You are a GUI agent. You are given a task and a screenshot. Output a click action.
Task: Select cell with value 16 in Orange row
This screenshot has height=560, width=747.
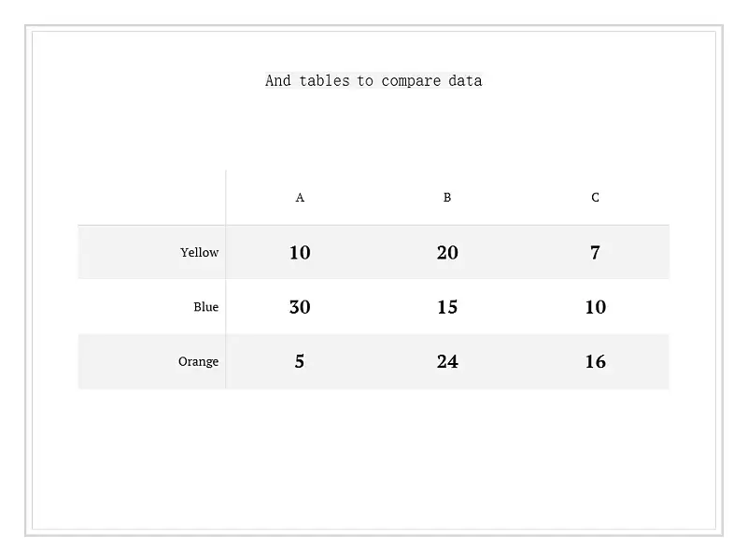coord(596,361)
